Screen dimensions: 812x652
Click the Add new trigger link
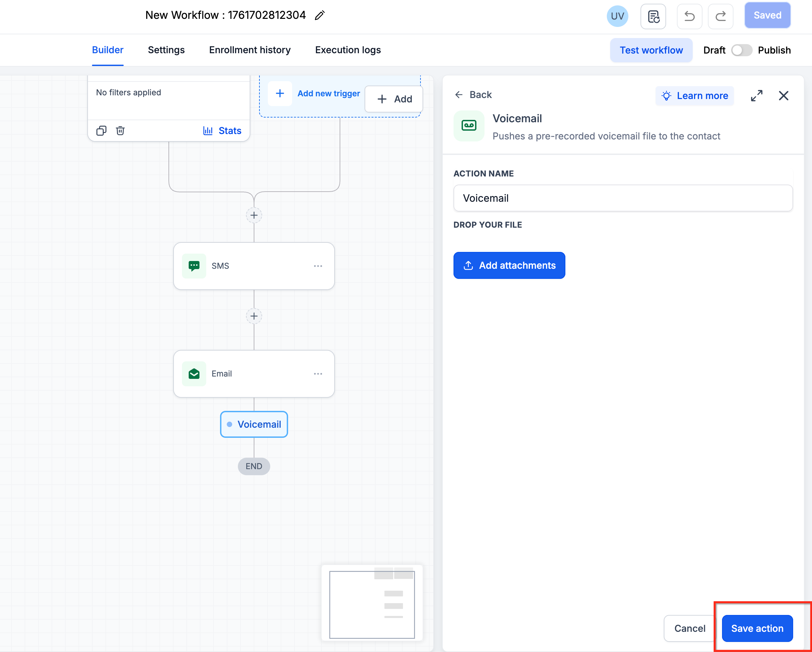click(x=329, y=93)
